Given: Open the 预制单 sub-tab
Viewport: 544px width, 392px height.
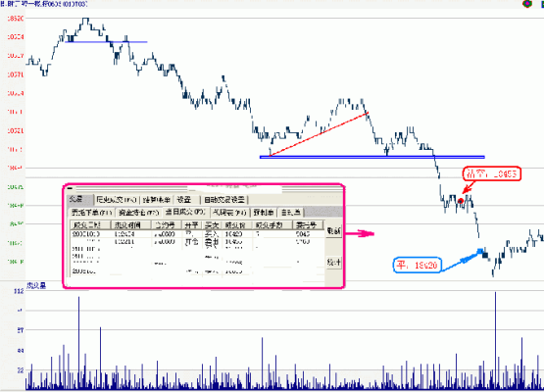Looking at the screenshot, I should tap(264, 212).
